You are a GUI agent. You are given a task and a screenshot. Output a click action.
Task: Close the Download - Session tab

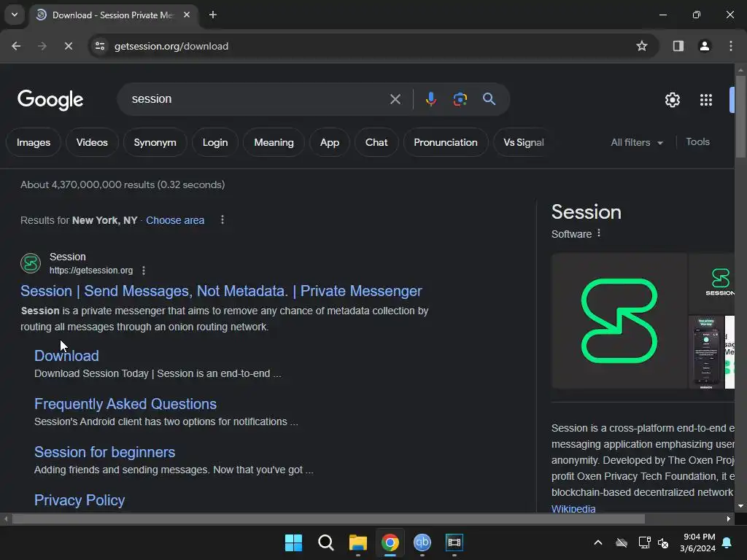(187, 15)
